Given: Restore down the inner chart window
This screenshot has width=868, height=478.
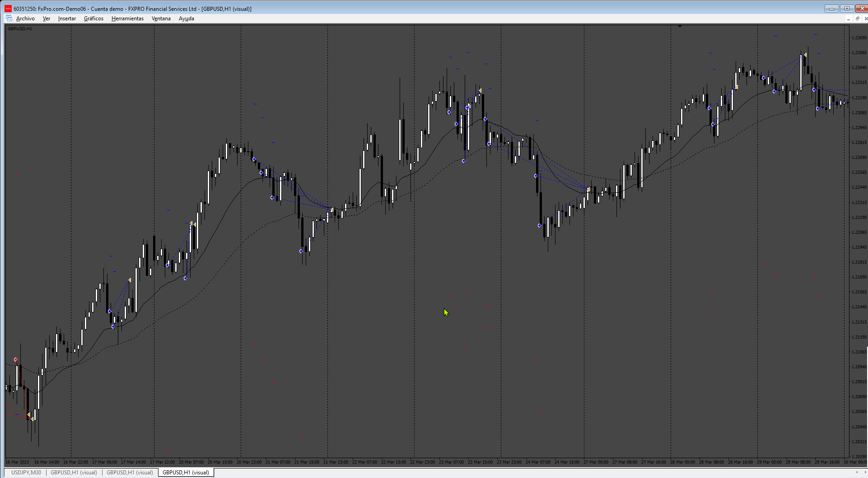Looking at the screenshot, I should (x=857, y=19).
